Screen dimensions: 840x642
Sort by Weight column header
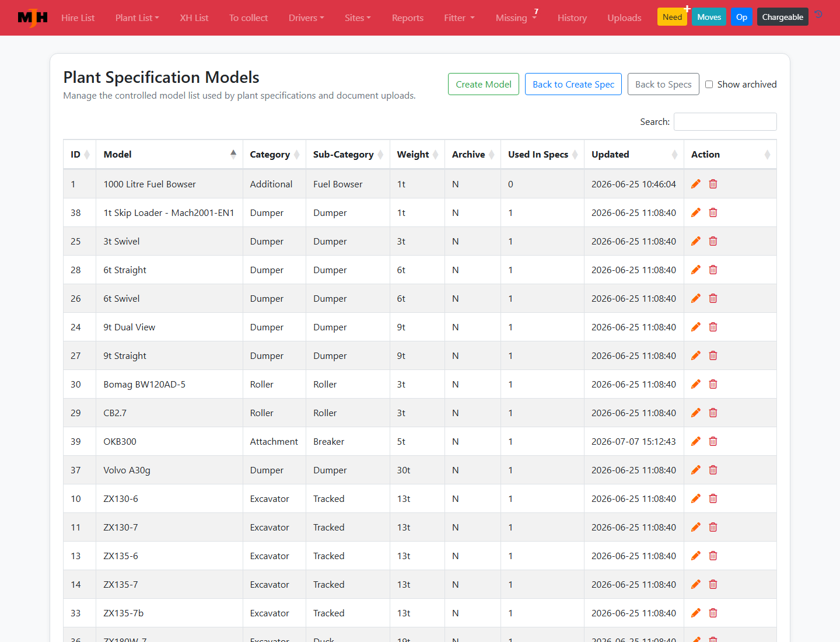tap(417, 155)
